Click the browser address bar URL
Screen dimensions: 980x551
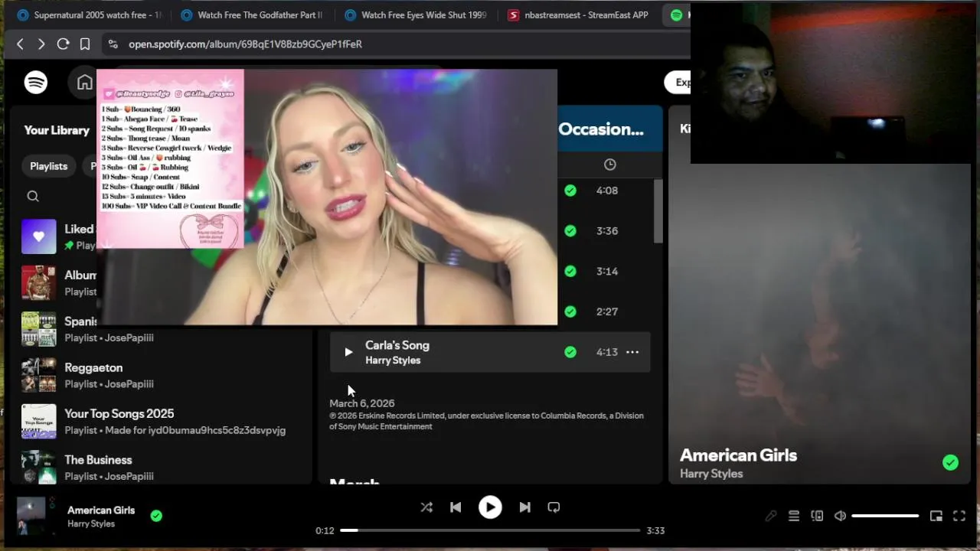coord(245,44)
